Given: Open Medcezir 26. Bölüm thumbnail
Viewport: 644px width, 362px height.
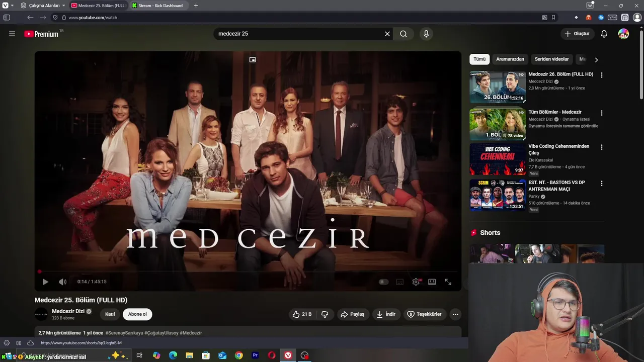Looking at the screenshot, I should [498, 87].
